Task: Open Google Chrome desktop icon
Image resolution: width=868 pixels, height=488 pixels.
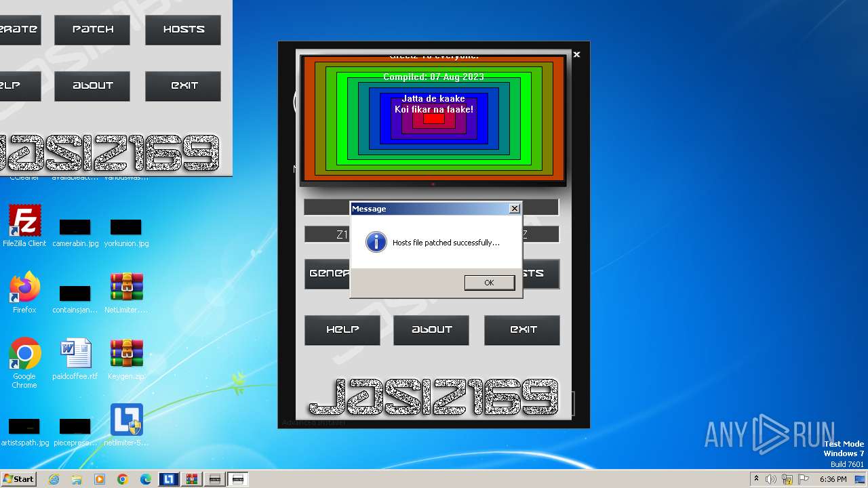Action: (x=24, y=363)
